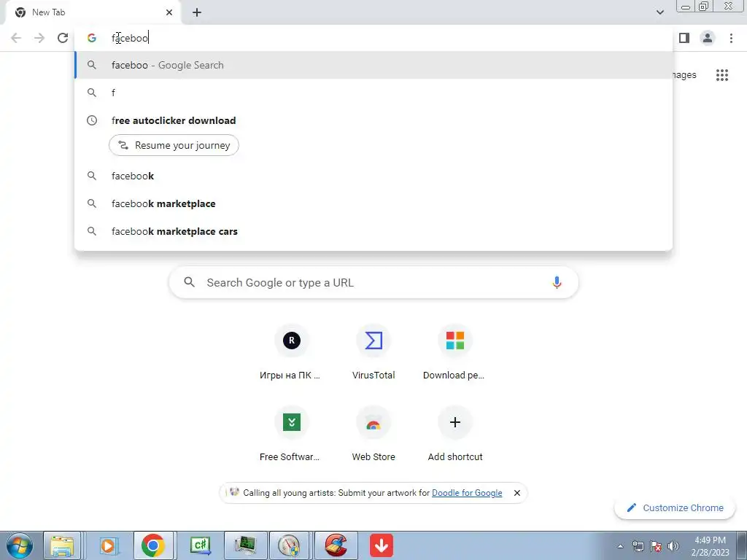Select 'free autoclicker download' history suggestion

[x=373, y=120]
